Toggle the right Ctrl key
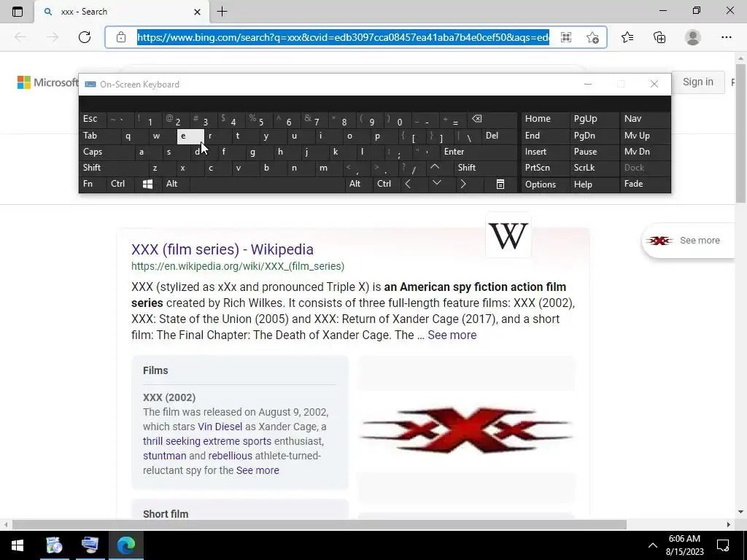747x560 pixels. point(386,184)
